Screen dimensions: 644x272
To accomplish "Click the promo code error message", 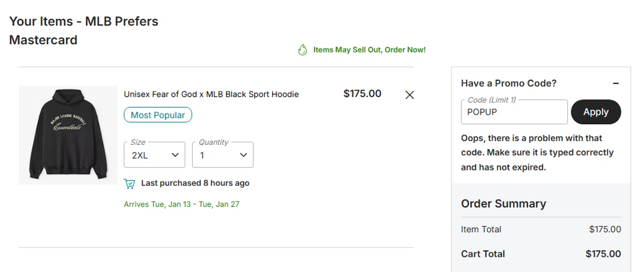I will tap(537, 153).
